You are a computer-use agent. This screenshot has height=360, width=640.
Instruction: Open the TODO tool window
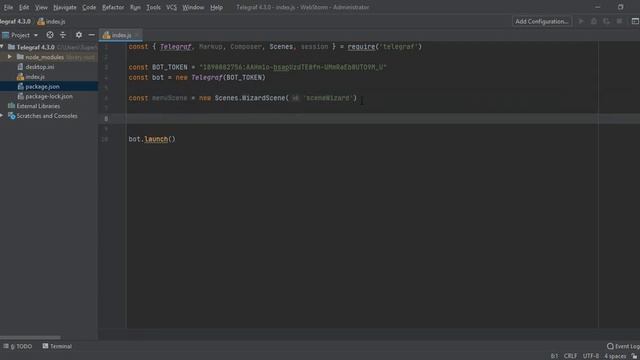[18, 346]
